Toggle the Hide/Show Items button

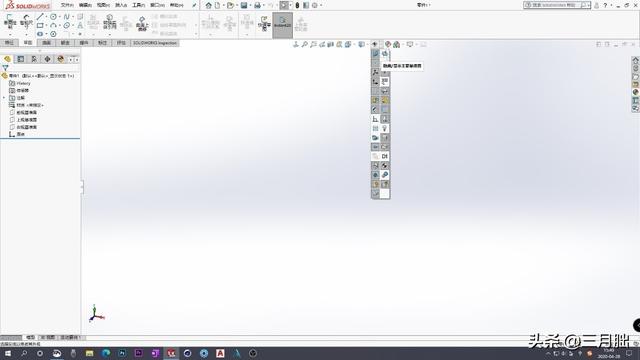click(374, 44)
